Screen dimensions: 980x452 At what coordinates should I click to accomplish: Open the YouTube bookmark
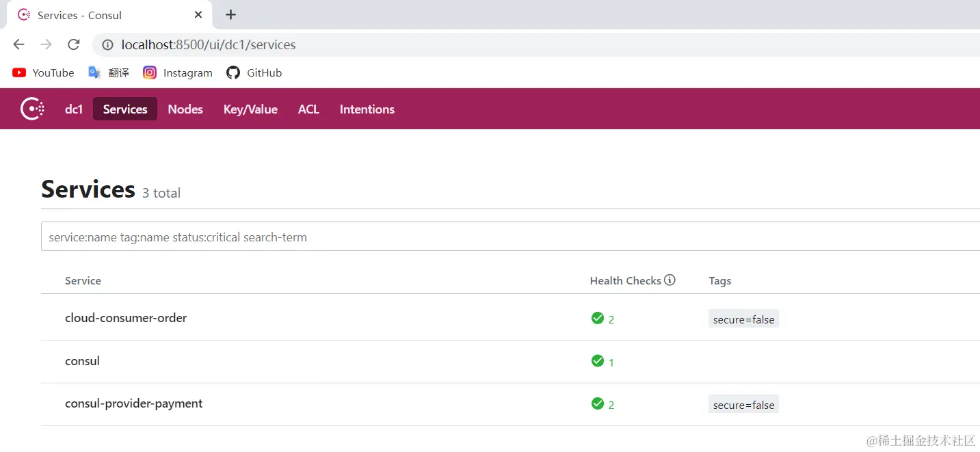tap(43, 72)
